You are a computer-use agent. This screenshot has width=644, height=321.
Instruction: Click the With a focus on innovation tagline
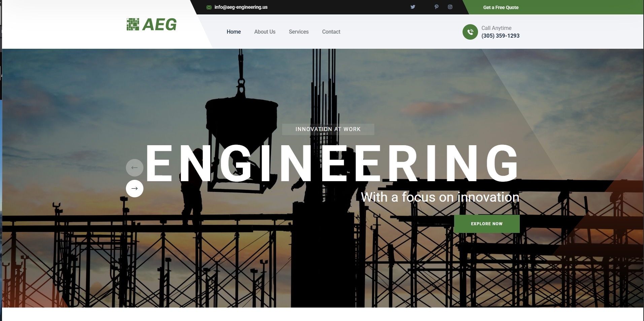point(440,197)
